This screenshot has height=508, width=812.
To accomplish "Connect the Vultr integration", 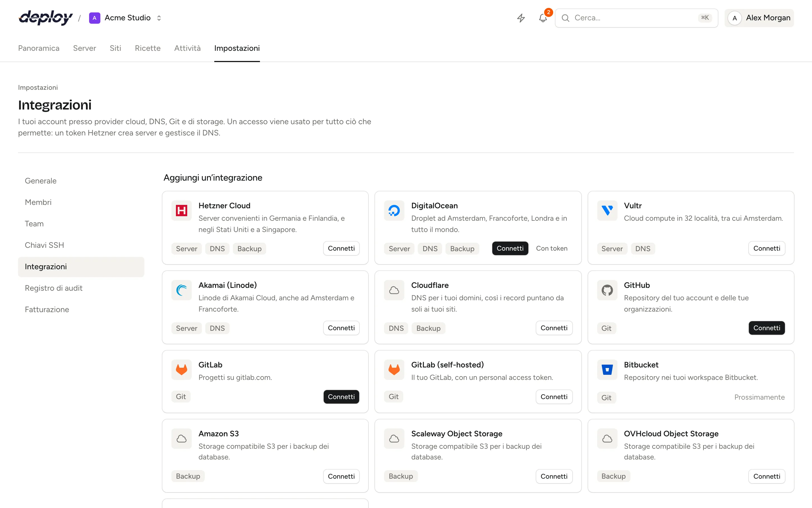I will click(767, 248).
